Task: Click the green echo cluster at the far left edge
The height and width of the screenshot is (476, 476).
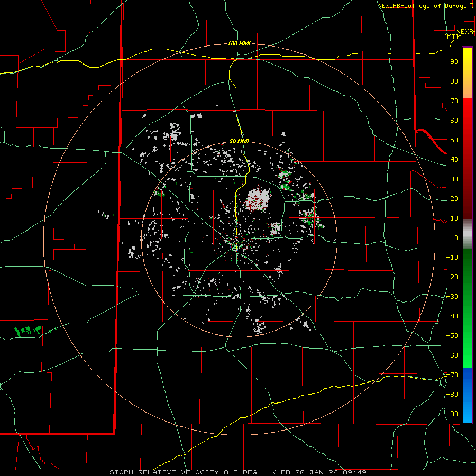Action: pyautogui.click(x=28, y=331)
